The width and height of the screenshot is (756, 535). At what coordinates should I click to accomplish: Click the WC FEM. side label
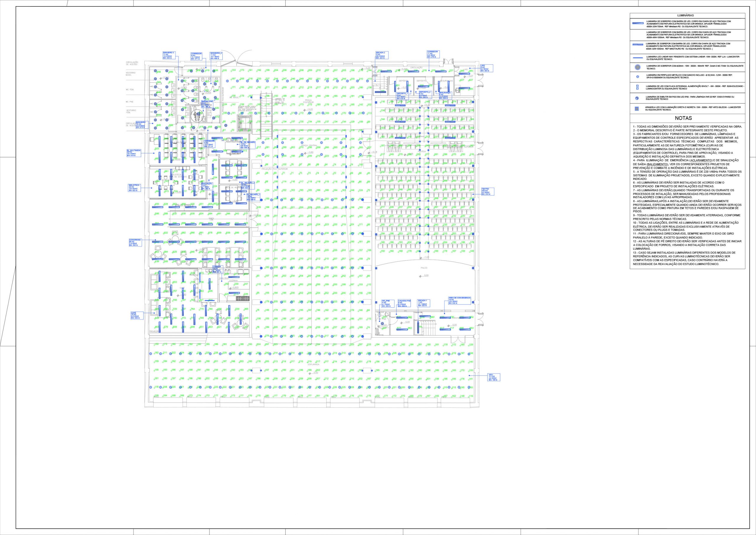[x=131, y=90]
